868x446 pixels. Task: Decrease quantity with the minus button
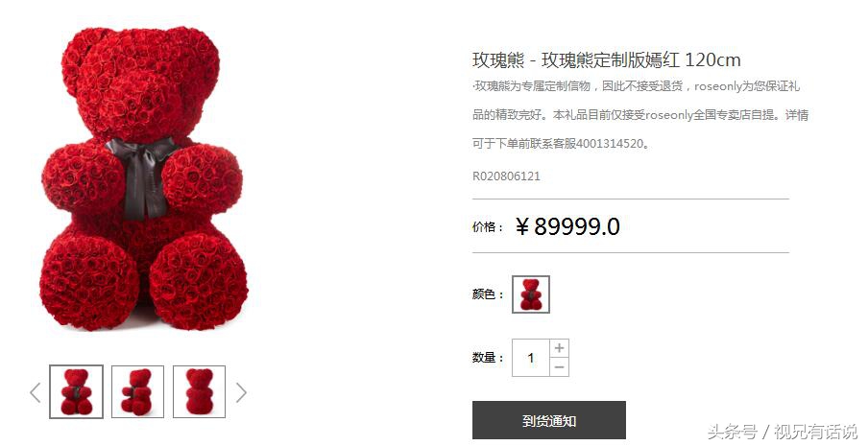tap(559, 367)
